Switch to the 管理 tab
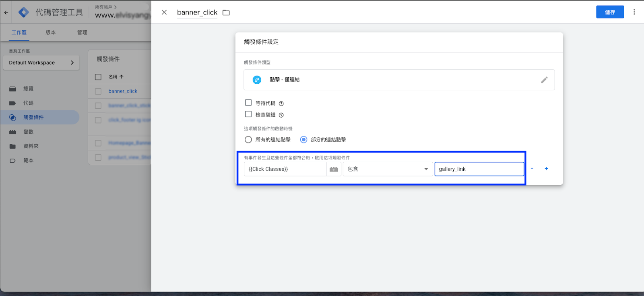The width and height of the screenshot is (644, 296). (x=82, y=33)
